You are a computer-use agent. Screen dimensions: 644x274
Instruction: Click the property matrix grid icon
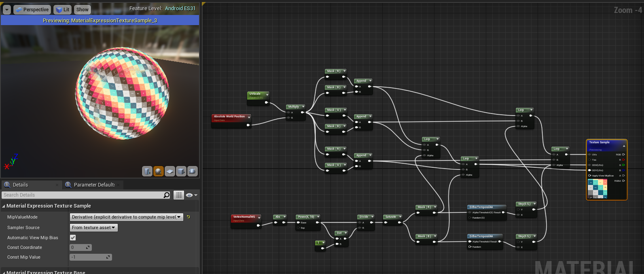pyautogui.click(x=179, y=195)
